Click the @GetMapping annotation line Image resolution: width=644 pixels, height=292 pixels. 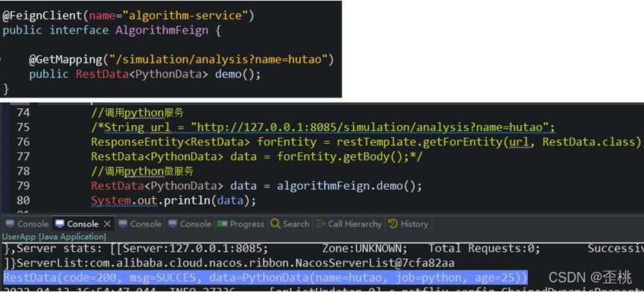pos(181,60)
